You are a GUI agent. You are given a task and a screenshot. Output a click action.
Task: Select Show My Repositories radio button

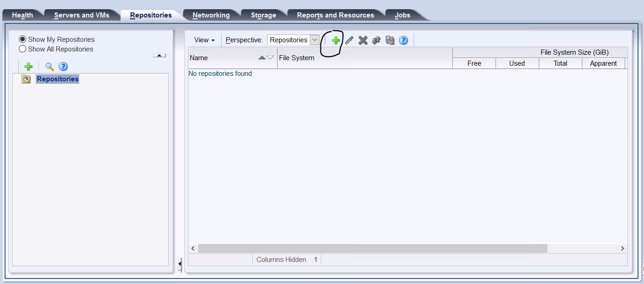(x=23, y=40)
